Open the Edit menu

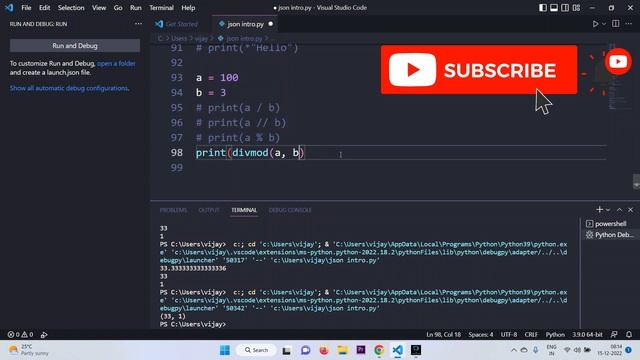44,8
